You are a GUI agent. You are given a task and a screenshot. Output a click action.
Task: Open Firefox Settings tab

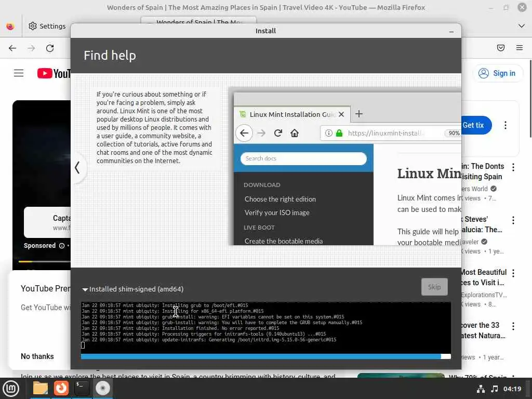pyautogui.click(x=47, y=26)
